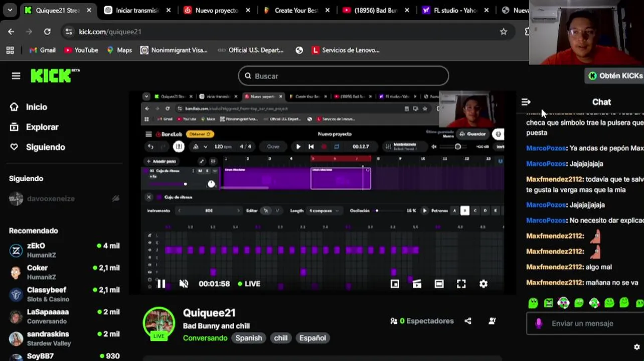The width and height of the screenshot is (644, 361).
Task: Open followed channel davooxeneize
Action: pos(65,199)
